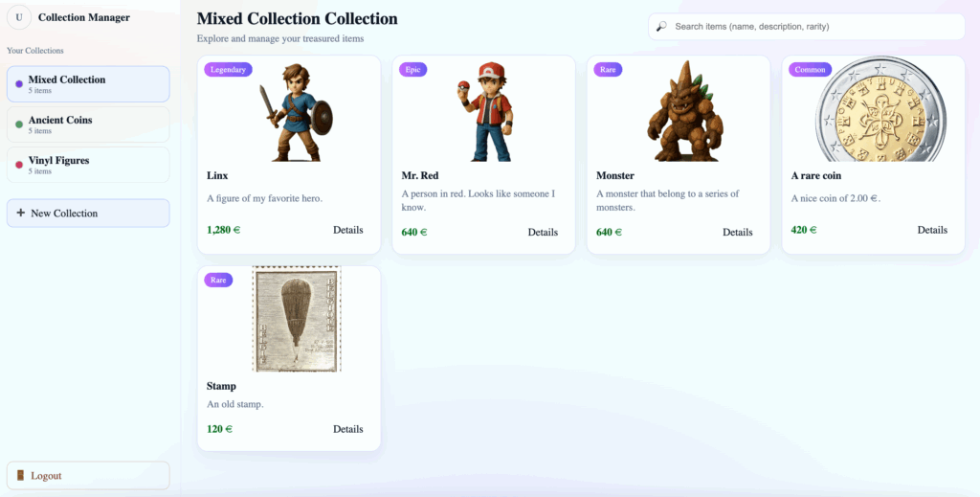Click the user avatar "U" icon

[x=19, y=17]
